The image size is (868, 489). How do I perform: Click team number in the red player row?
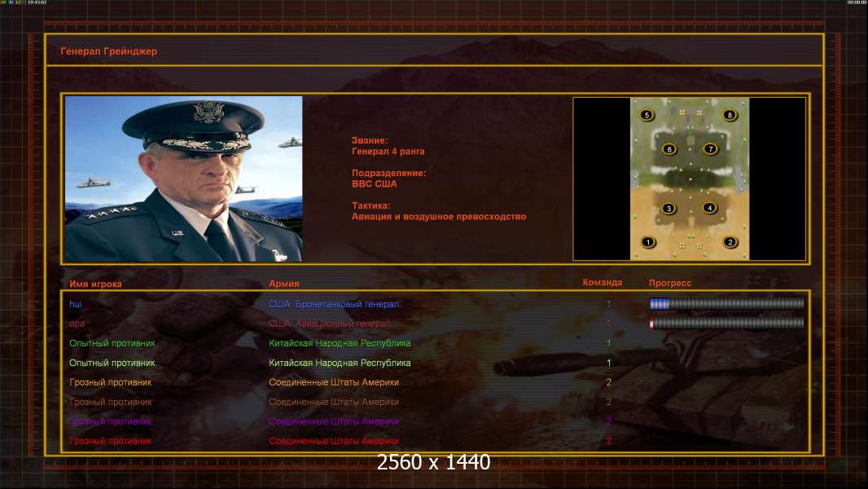pyautogui.click(x=609, y=442)
